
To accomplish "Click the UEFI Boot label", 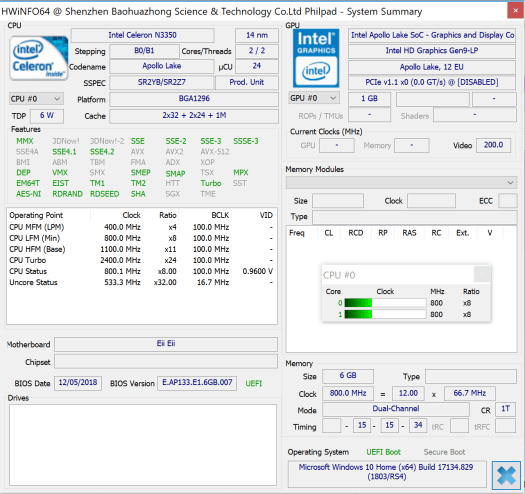I will coord(383,452).
